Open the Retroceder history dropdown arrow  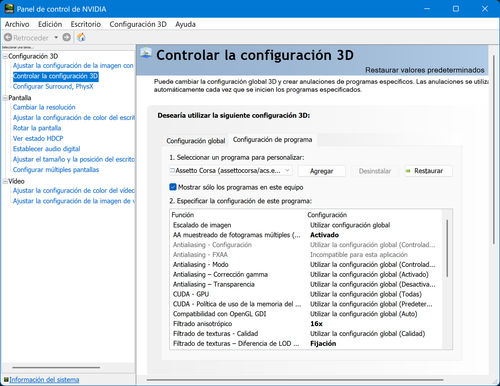pyautogui.click(x=56, y=37)
